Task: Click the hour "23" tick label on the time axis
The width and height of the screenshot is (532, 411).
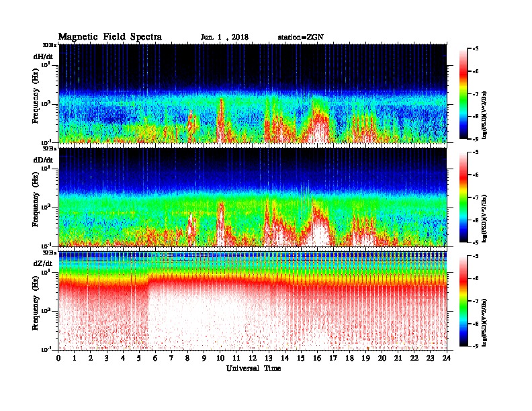Action: pyautogui.click(x=431, y=358)
